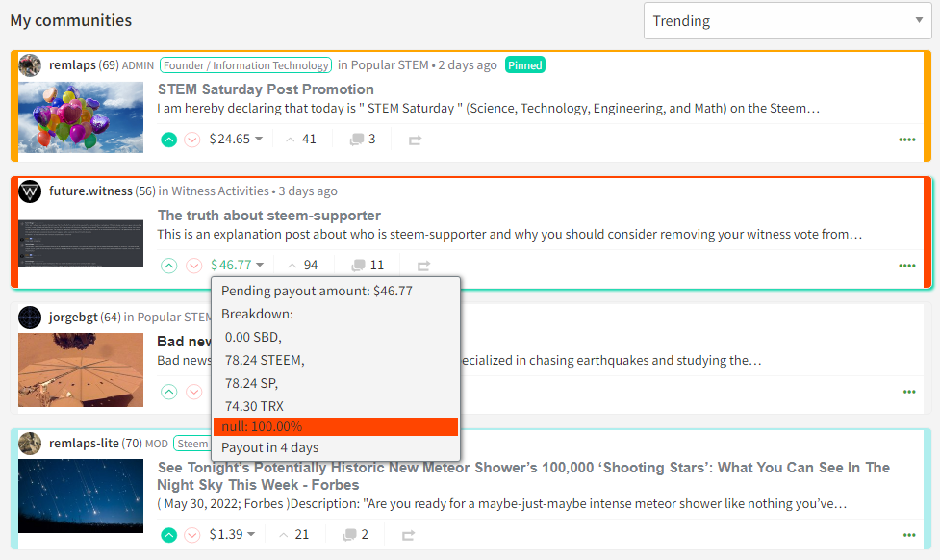Open more options for the STEM Saturday post
The image size is (940, 560).
[x=907, y=140]
